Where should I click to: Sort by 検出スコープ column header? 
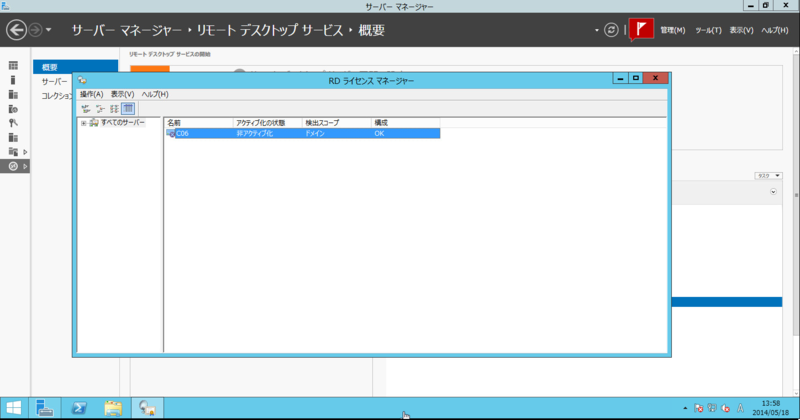(337, 123)
